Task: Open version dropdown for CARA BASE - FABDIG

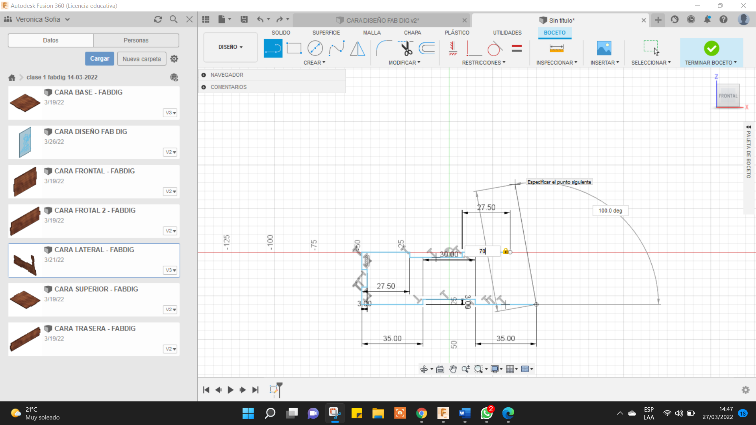Action: (x=171, y=113)
